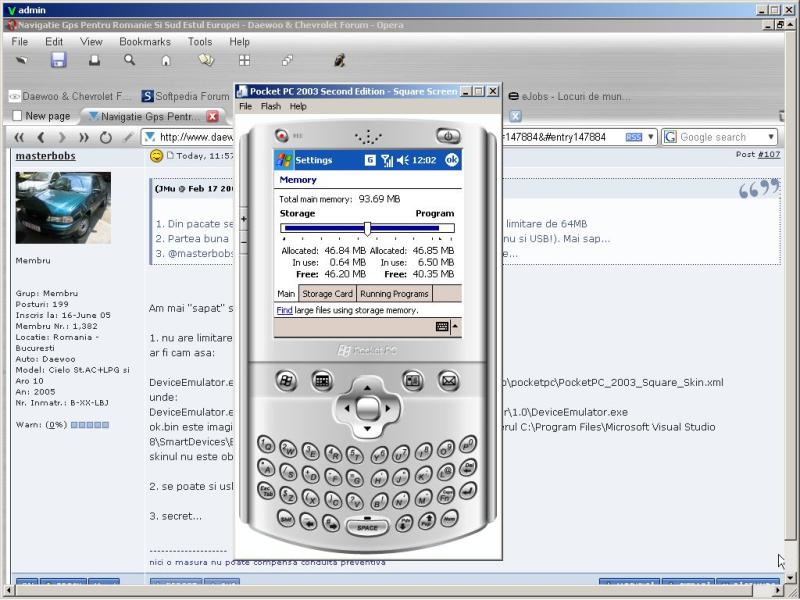This screenshot has height=600, width=800.
Task: Open the masterbobs profile link
Action: click(x=45, y=156)
